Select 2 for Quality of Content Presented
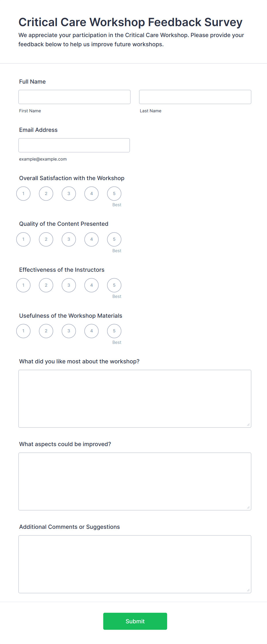The width and height of the screenshot is (267, 644). (46, 239)
